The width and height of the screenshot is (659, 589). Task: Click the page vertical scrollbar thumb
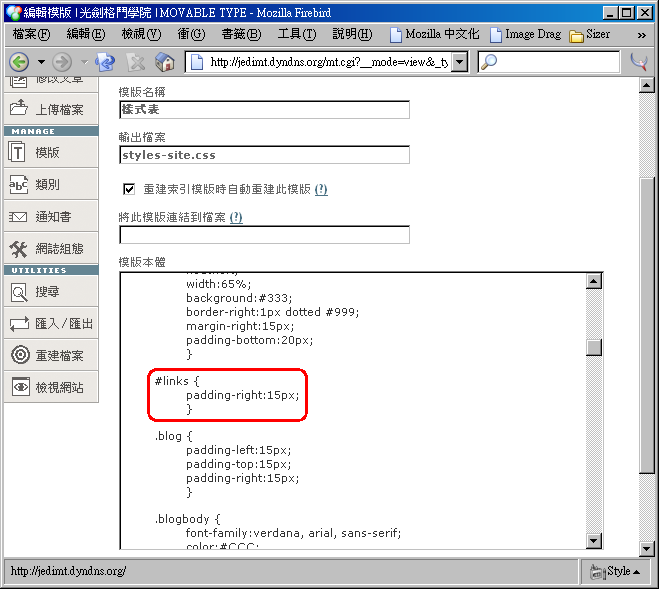646,326
